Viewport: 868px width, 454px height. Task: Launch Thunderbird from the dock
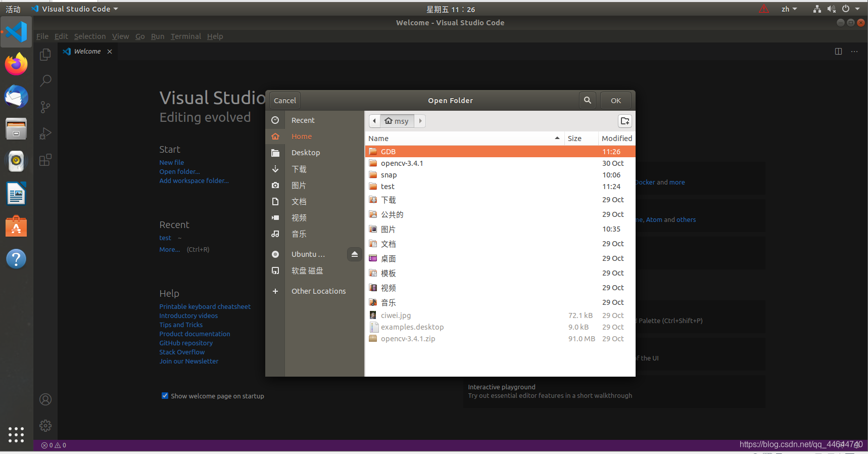(16, 97)
